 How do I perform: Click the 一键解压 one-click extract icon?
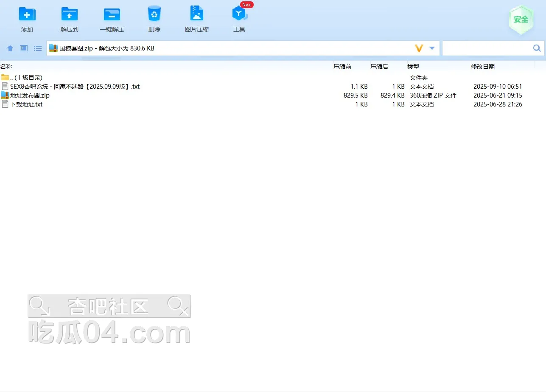click(112, 15)
